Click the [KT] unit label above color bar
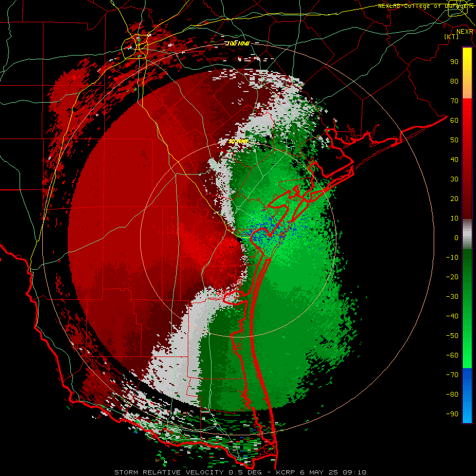 tap(452, 36)
